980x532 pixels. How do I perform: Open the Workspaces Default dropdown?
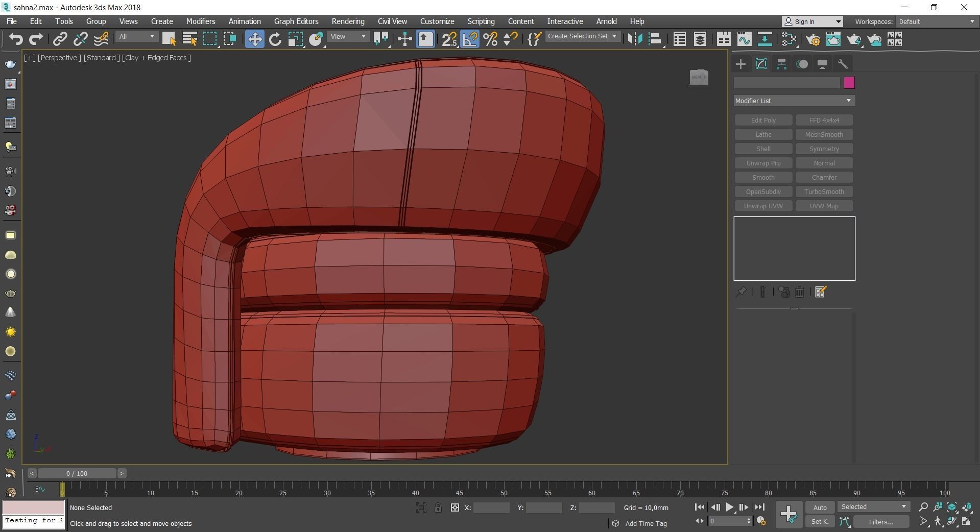click(x=937, y=21)
